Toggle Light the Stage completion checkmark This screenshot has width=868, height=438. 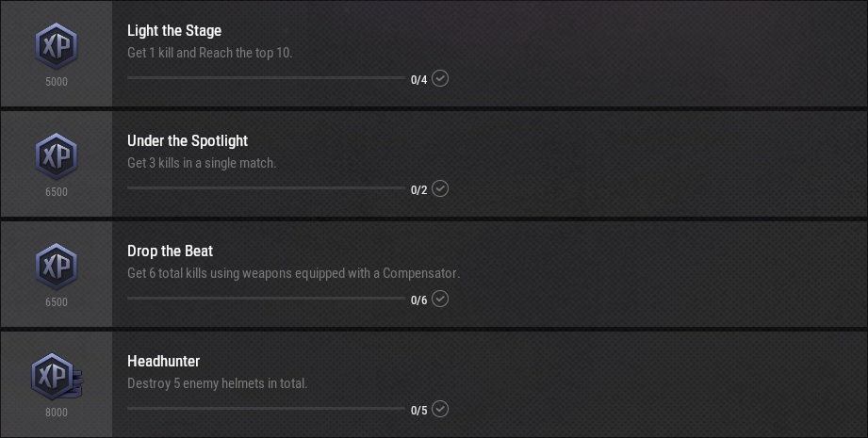click(x=440, y=78)
